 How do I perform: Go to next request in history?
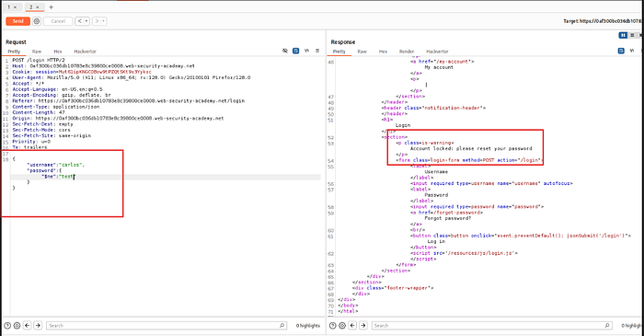(97, 21)
